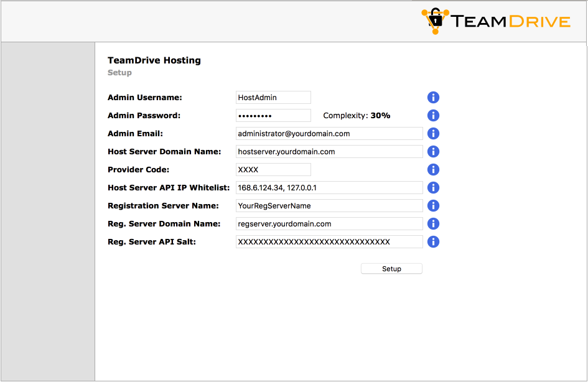Click the Host Server API IP Whitelist field
Image resolution: width=588 pixels, height=382 pixels.
click(x=329, y=187)
